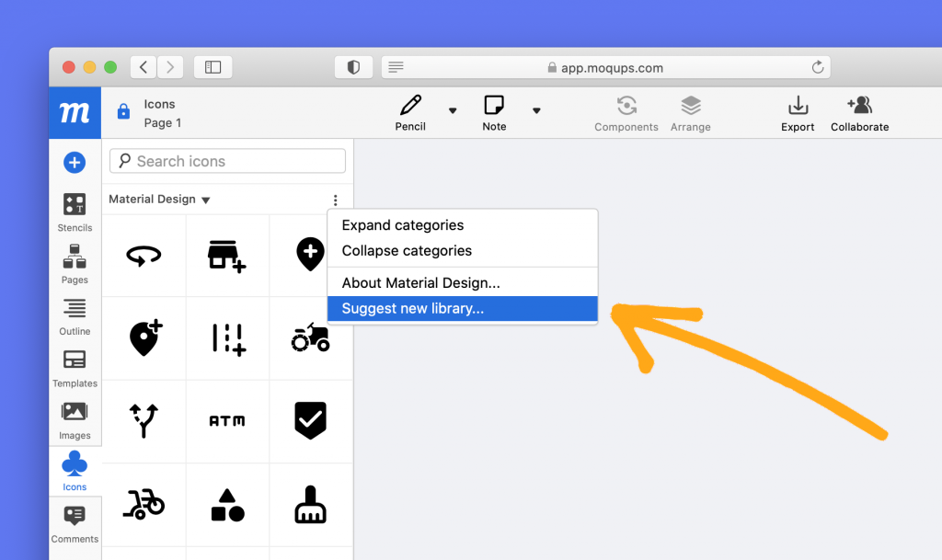Image resolution: width=942 pixels, height=560 pixels.
Task: Open the Templates panel
Action: pos(75,369)
